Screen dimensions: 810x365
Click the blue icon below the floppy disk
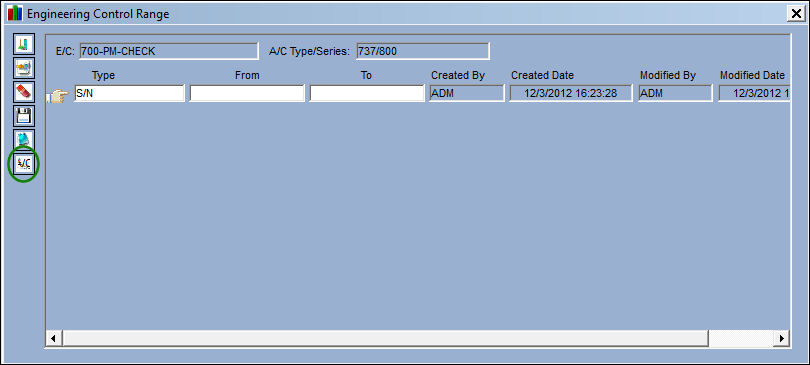point(24,140)
